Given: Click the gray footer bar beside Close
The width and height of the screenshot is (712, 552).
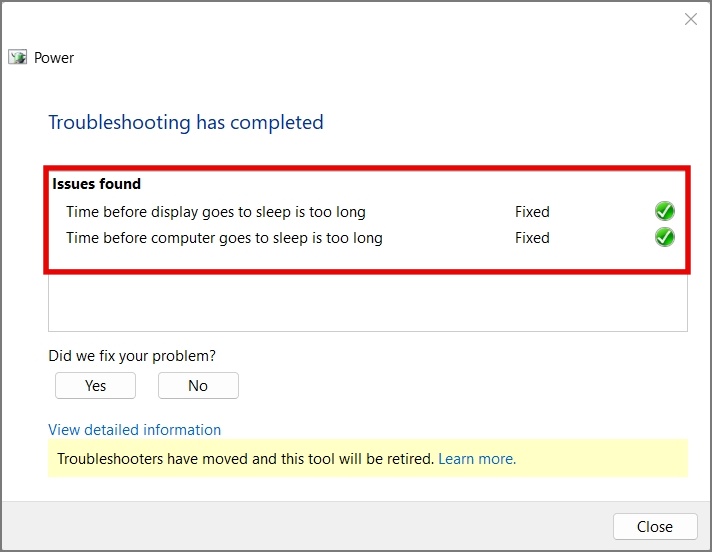Looking at the screenshot, I should pos(304,526).
